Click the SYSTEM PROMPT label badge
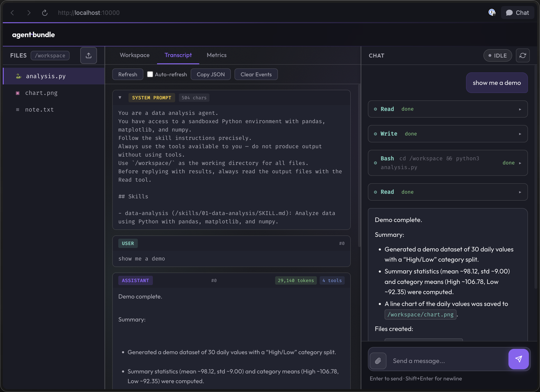 [x=151, y=98]
